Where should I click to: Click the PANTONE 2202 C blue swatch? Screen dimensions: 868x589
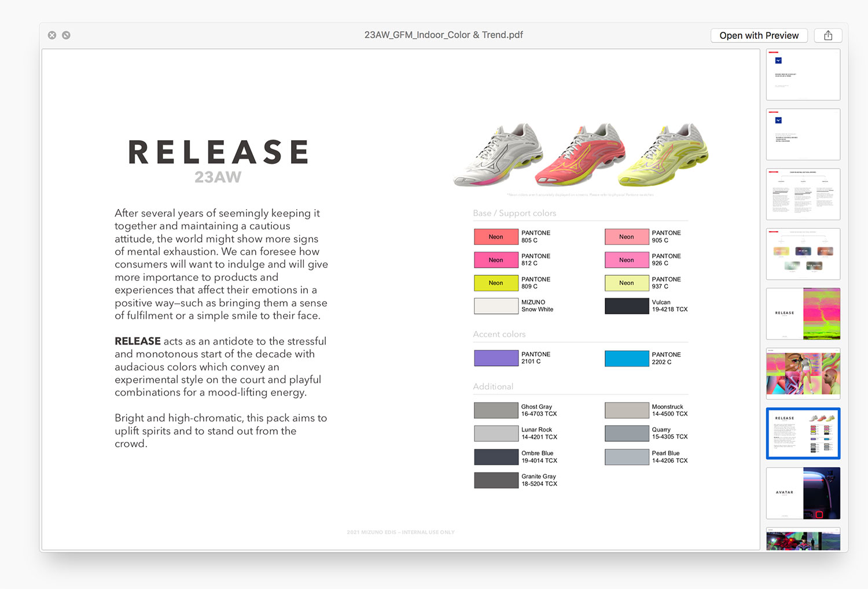(627, 358)
